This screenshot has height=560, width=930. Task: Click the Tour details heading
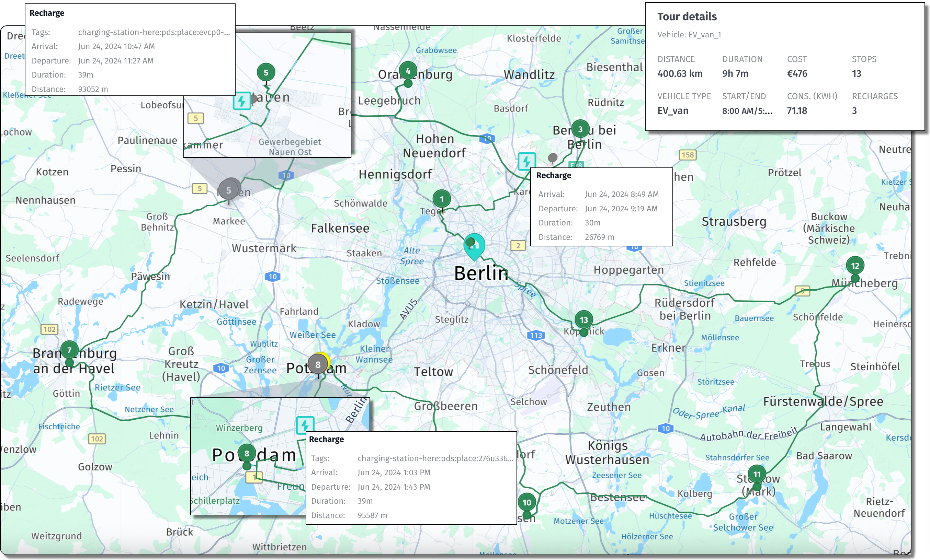click(687, 16)
